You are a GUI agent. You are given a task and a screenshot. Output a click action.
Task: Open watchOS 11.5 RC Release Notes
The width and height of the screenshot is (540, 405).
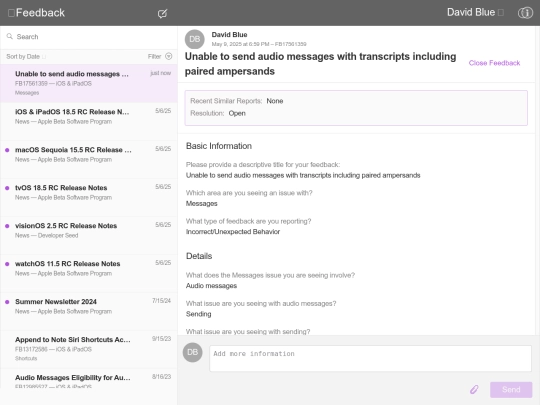click(89, 273)
